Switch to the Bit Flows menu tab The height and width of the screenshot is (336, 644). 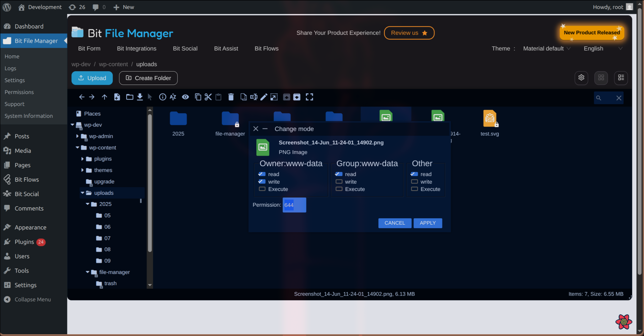pos(266,49)
